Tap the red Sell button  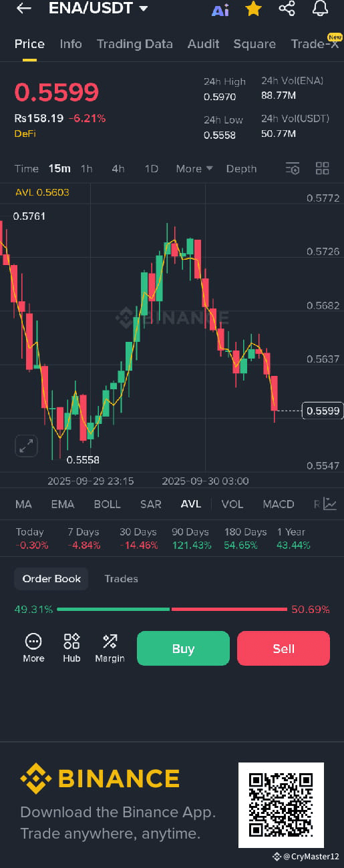283,648
